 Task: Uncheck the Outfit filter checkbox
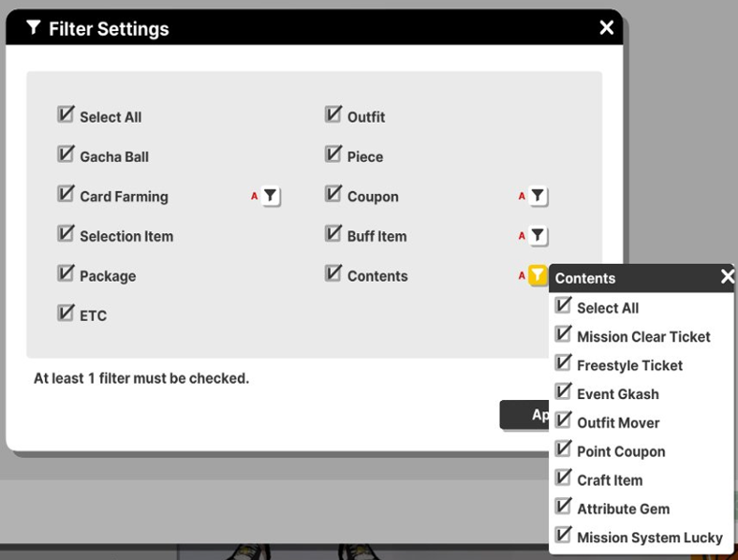[333, 115]
